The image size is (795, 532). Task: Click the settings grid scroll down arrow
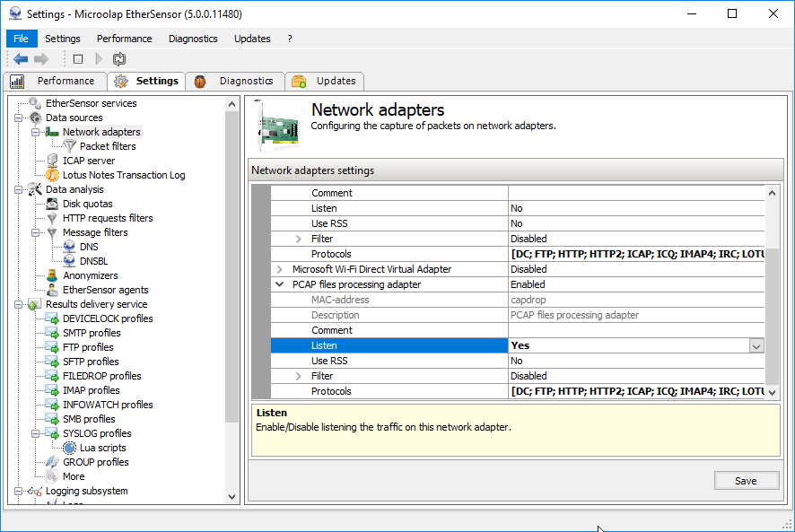[x=772, y=392]
